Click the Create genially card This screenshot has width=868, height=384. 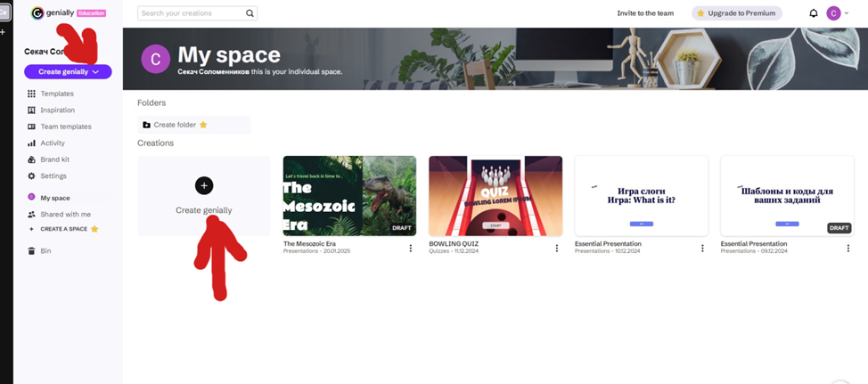[x=204, y=196]
